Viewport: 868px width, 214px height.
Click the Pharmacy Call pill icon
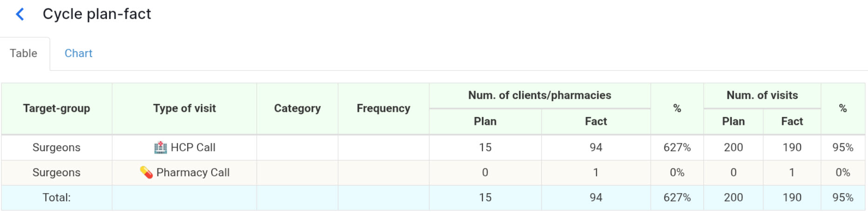[x=146, y=173]
